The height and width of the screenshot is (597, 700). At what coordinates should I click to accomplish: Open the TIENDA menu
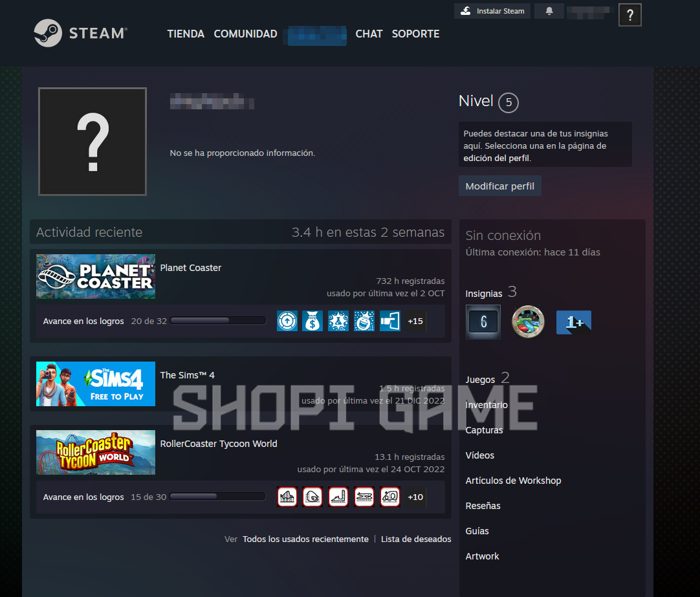point(186,34)
